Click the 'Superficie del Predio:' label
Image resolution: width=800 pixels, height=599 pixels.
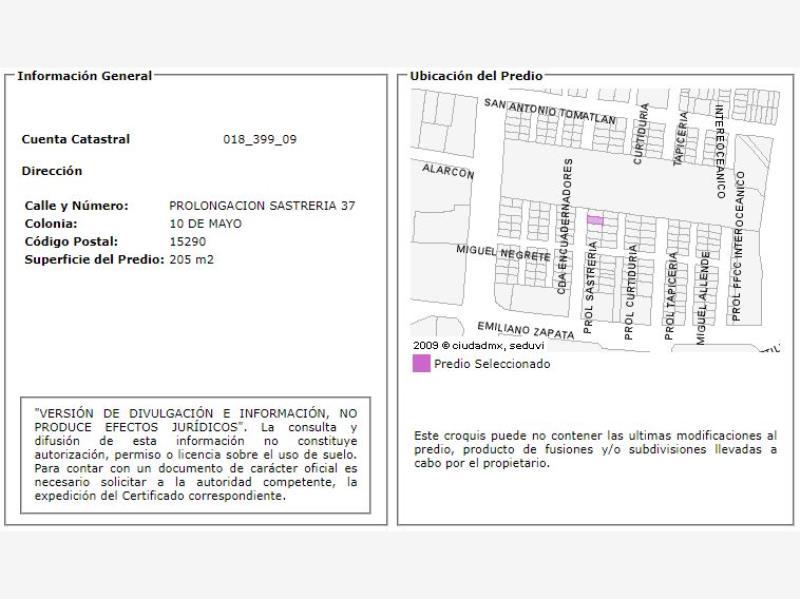(94, 259)
